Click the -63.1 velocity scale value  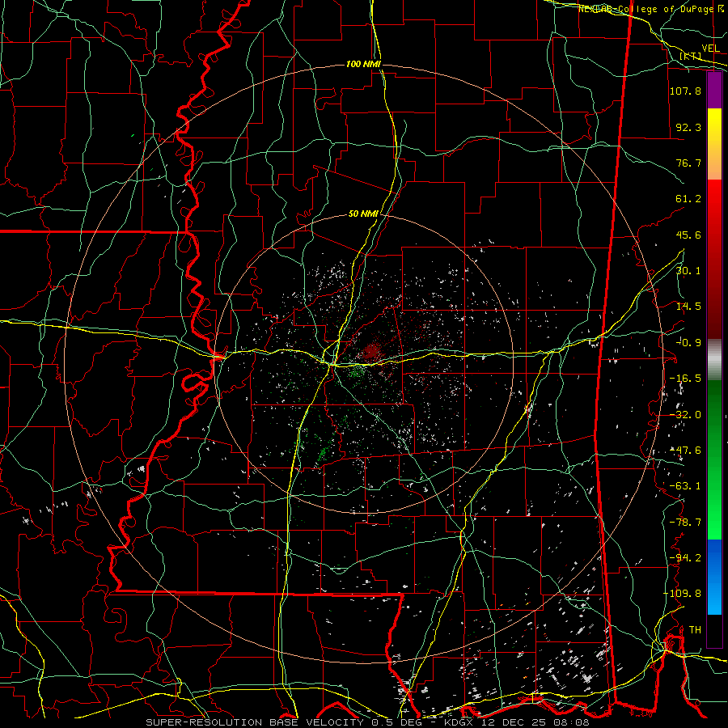tap(685, 486)
